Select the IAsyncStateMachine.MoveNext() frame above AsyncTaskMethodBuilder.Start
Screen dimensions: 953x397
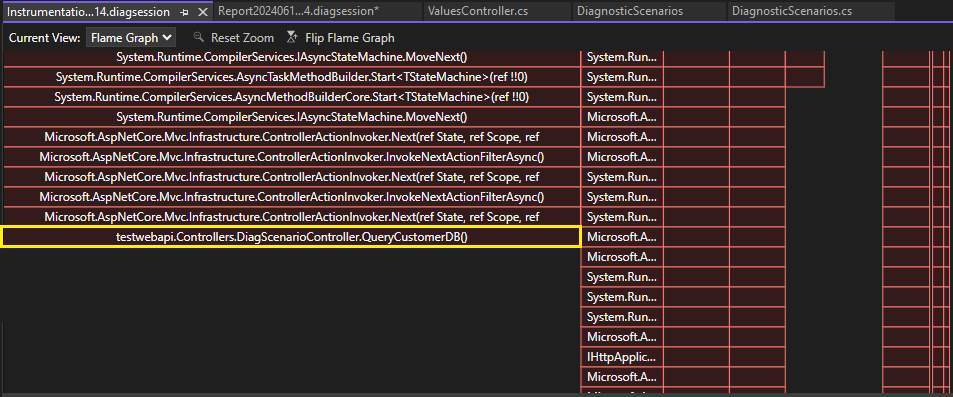click(292, 57)
